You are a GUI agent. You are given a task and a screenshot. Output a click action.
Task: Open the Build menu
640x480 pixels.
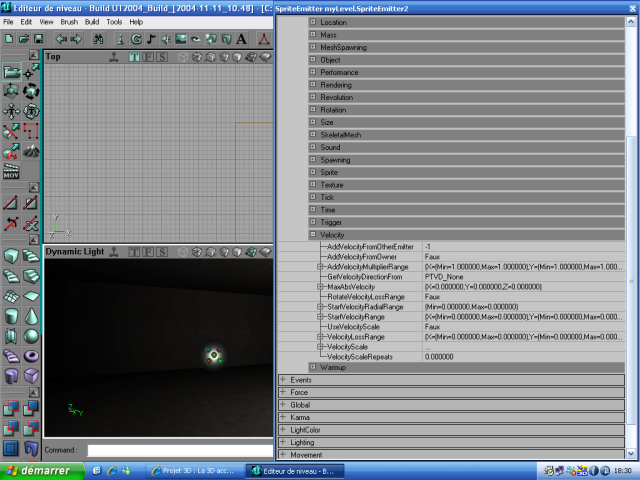pos(92,21)
